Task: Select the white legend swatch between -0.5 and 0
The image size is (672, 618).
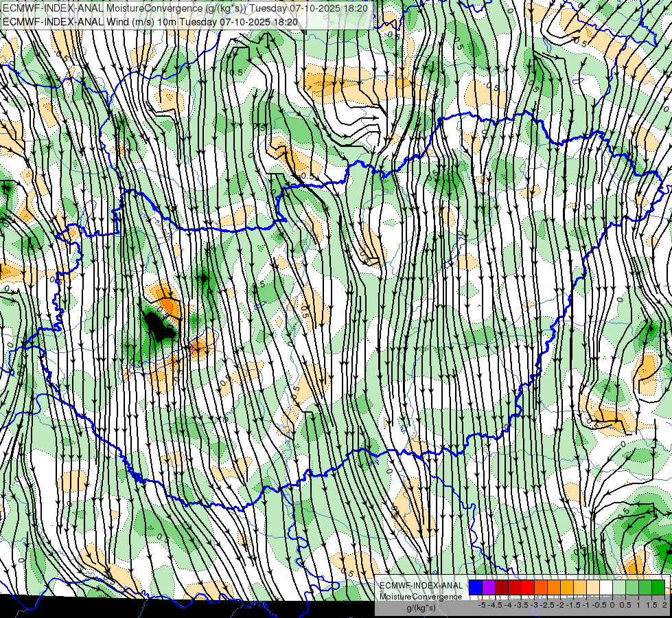Action: coord(605,587)
